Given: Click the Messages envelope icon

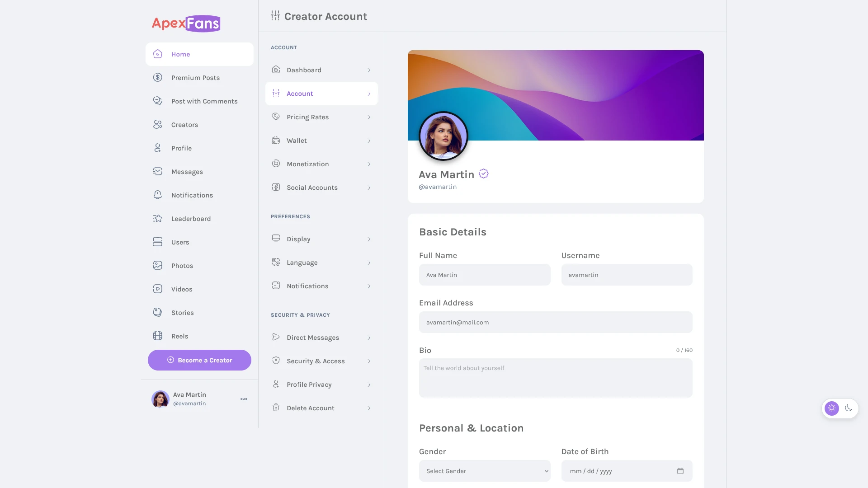Looking at the screenshot, I should point(157,172).
